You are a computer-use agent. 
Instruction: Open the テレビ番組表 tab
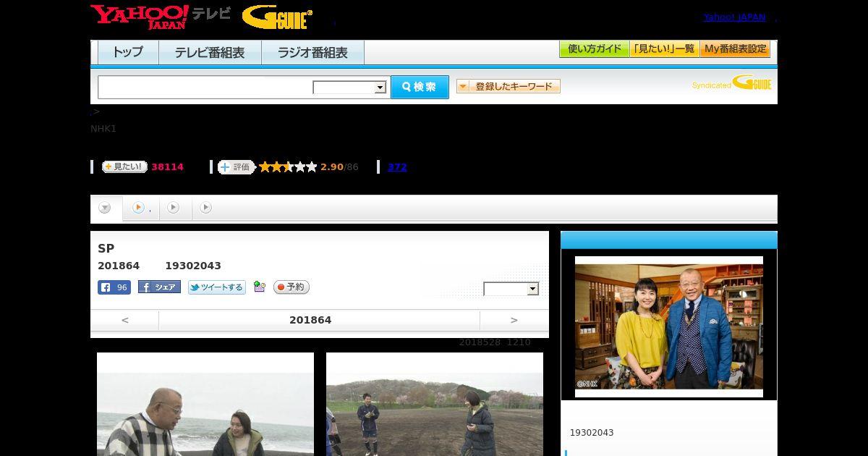pyautogui.click(x=210, y=53)
